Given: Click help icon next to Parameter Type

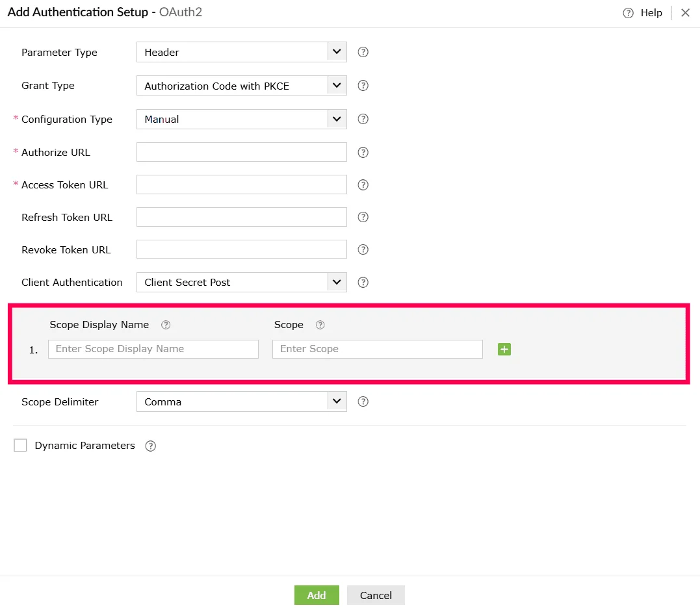Looking at the screenshot, I should [363, 52].
